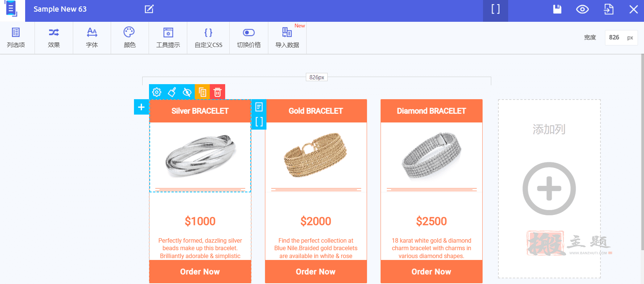
Task: Click the shortcode brackets icon in header
Action: (495, 9)
